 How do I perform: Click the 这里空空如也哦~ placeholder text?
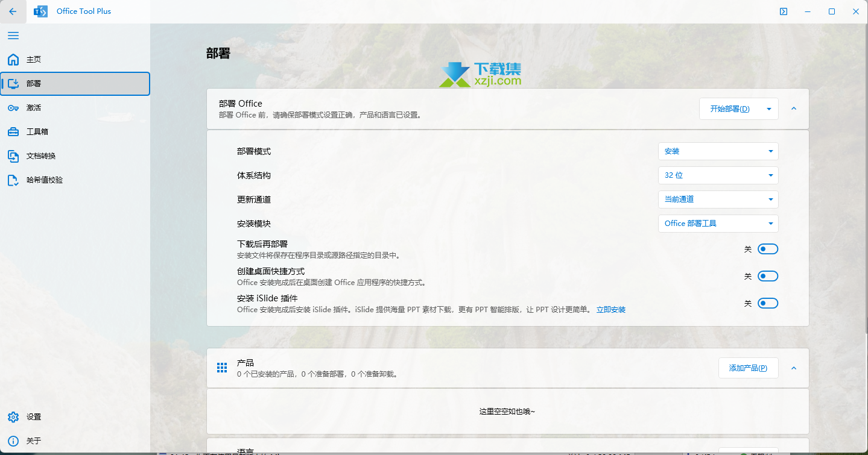click(x=507, y=412)
